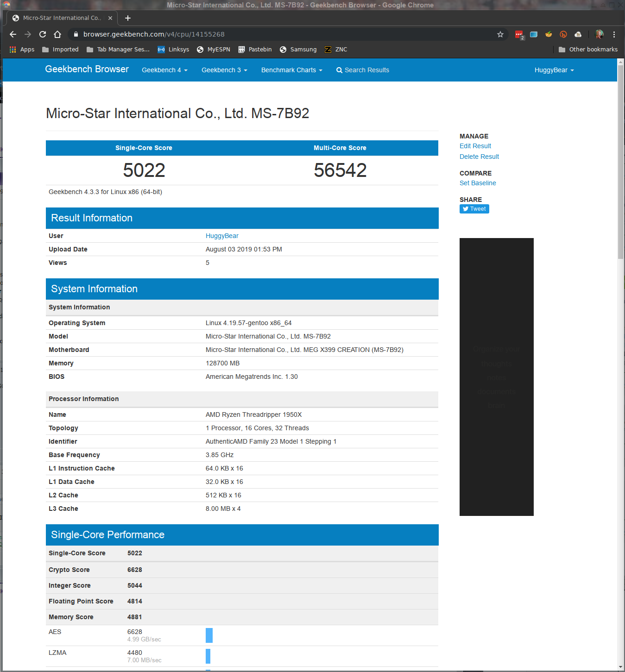Click the memory value 128700 MB
The width and height of the screenshot is (625, 672).
(x=223, y=363)
